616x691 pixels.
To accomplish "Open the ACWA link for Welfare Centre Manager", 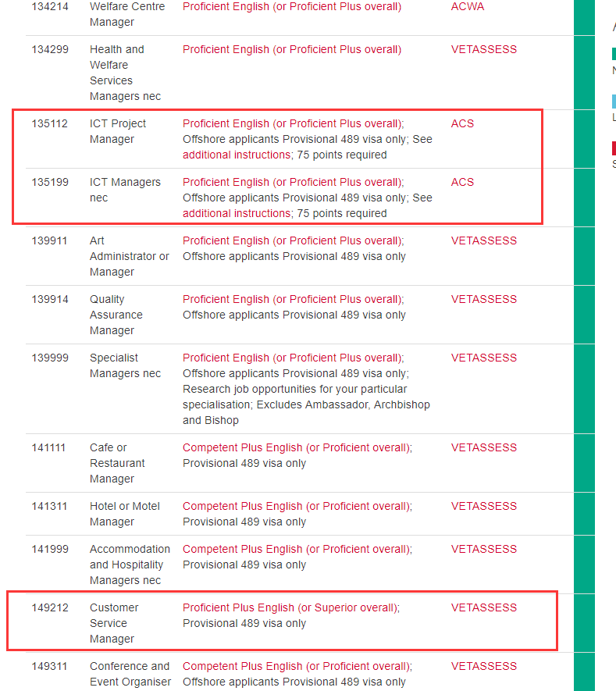I will [x=467, y=7].
